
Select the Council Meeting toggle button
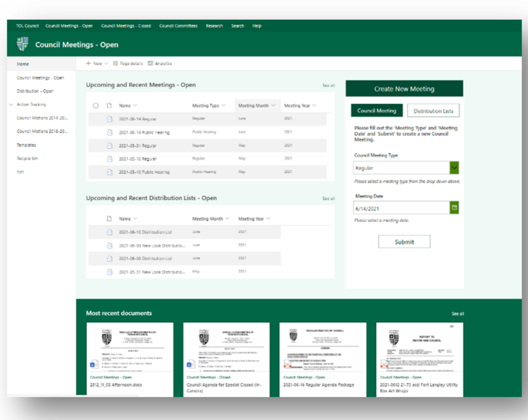(x=377, y=110)
